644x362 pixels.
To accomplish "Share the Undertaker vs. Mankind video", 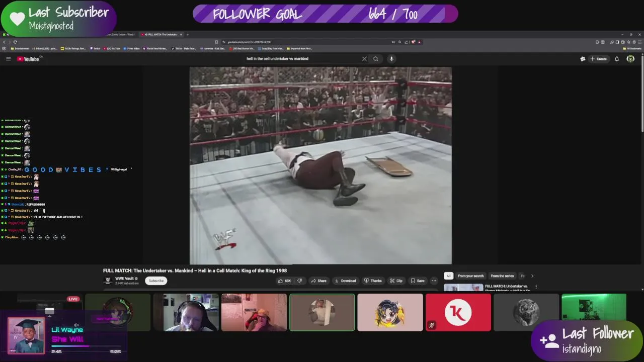I will point(318,281).
